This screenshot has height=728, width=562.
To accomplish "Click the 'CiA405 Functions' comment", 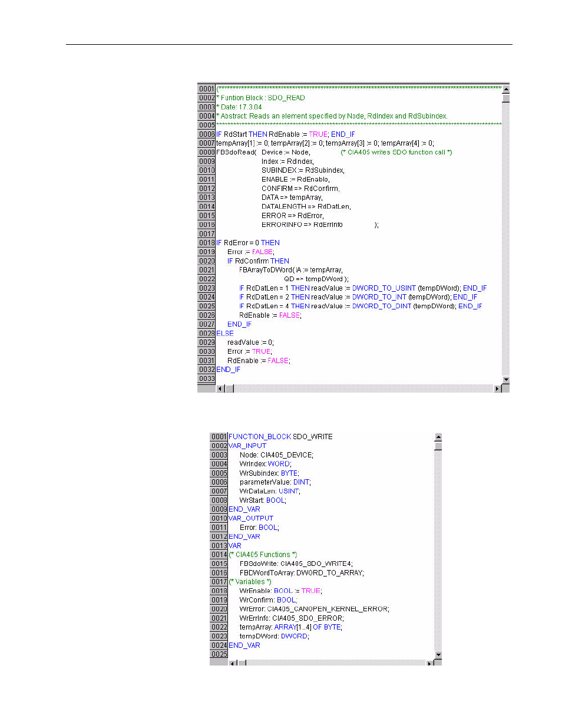I will tap(263, 555).
